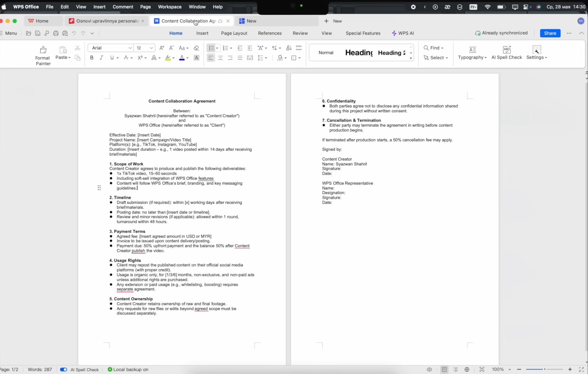Toggle character shading button

click(x=196, y=58)
